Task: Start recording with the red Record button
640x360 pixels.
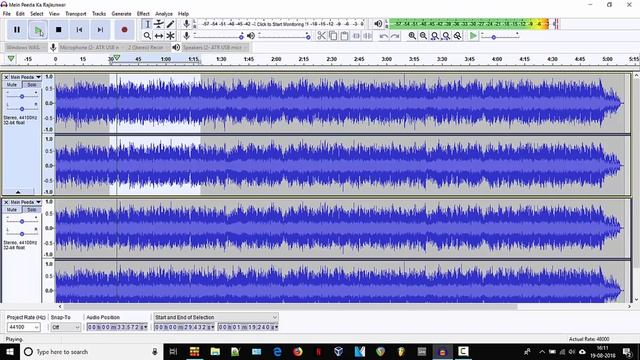Action: [124, 30]
